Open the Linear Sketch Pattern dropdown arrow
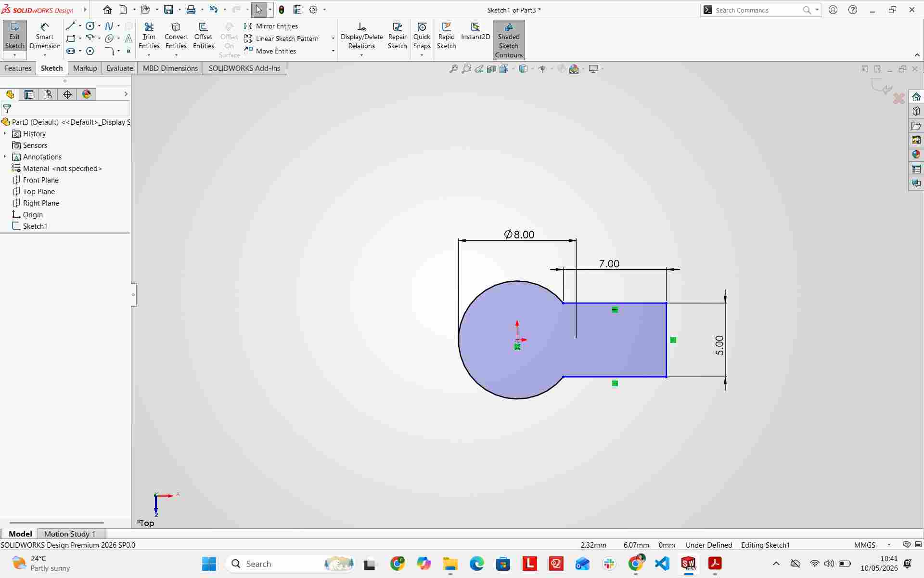The width and height of the screenshot is (924, 578). pos(333,39)
